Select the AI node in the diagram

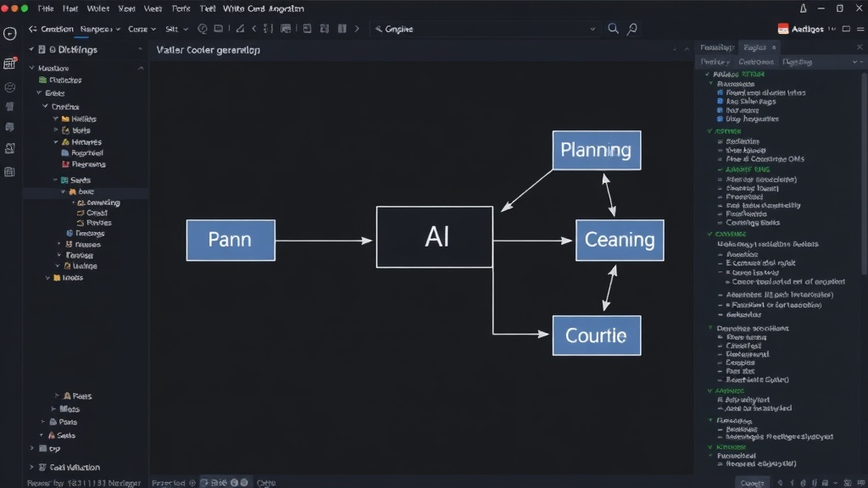pyautogui.click(x=435, y=237)
